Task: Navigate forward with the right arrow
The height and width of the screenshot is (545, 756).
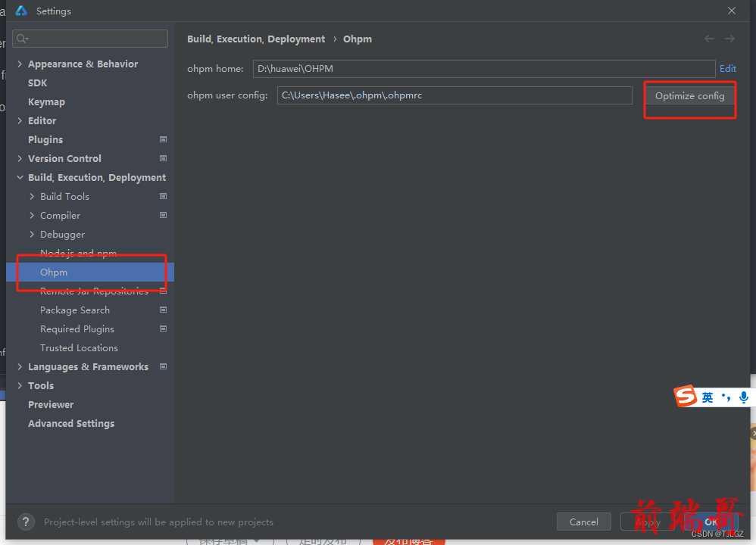Action: pyautogui.click(x=729, y=39)
